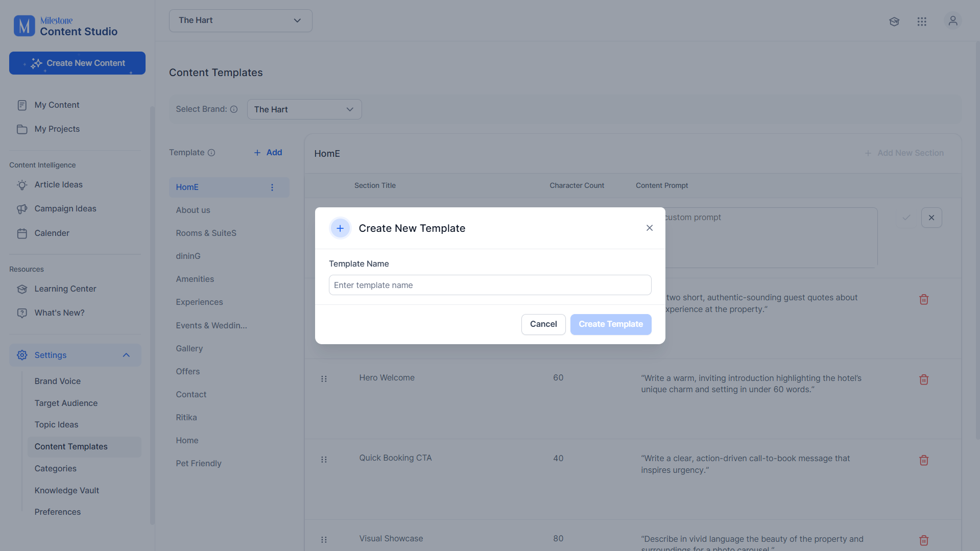The width and height of the screenshot is (980, 551).
Task: Click the Hero Welcome drag handle
Action: (x=324, y=379)
